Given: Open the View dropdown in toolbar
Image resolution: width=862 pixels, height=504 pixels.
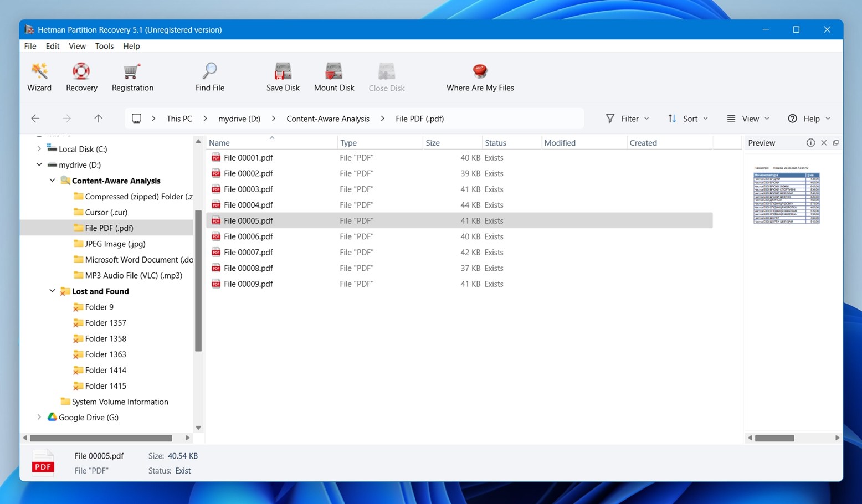Looking at the screenshot, I should (748, 119).
